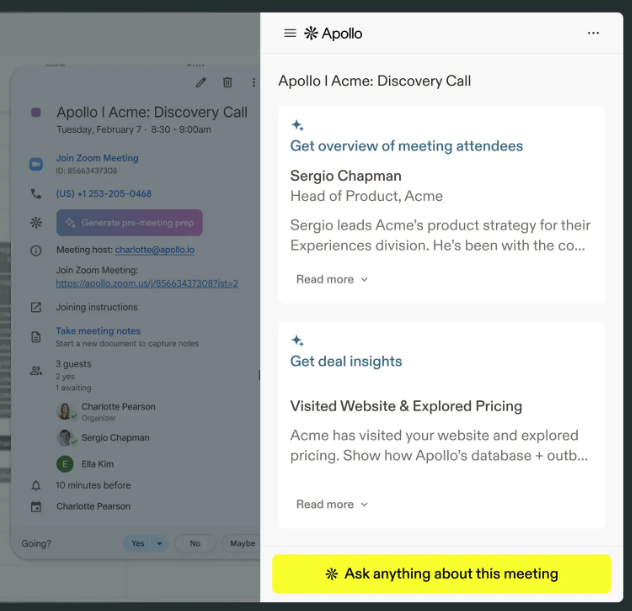Expand Read more under Sergio Chapman
The width and height of the screenshot is (632, 611).
(332, 279)
